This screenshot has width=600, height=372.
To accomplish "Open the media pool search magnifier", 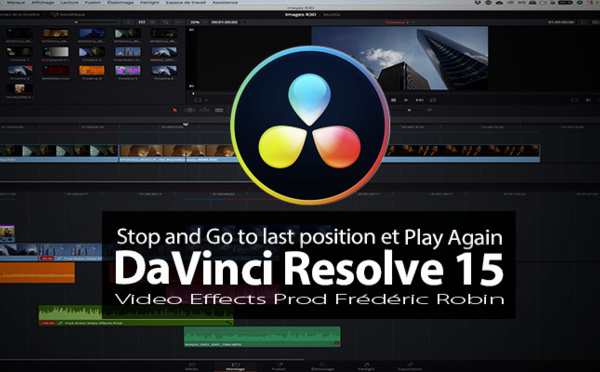I will point(165,22).
